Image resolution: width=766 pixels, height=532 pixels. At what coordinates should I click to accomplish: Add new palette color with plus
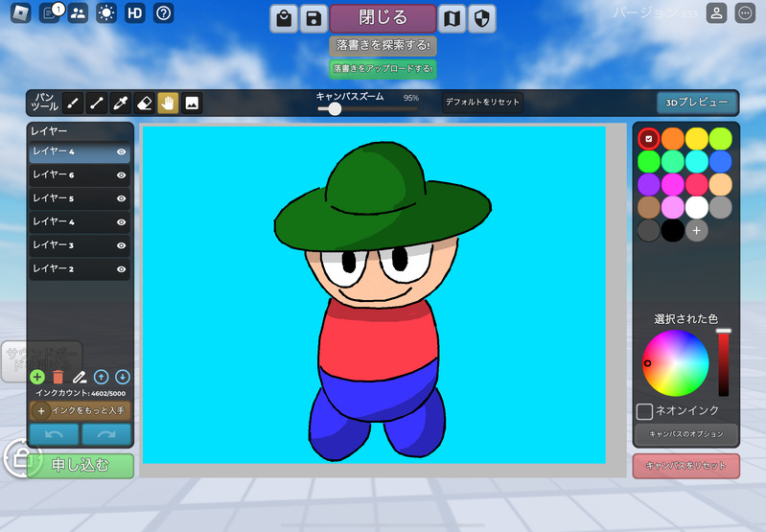[697, 231]
